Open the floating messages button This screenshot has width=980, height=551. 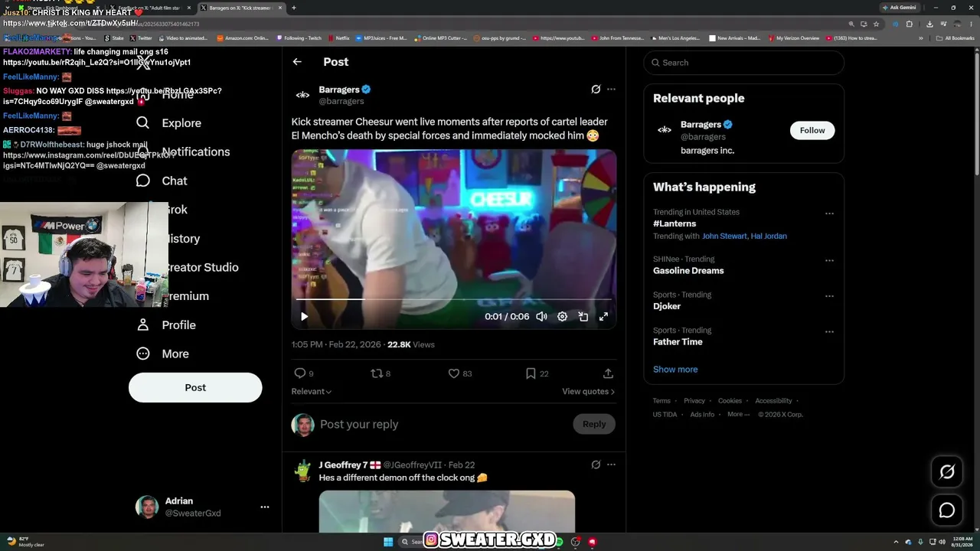(947, 510)
